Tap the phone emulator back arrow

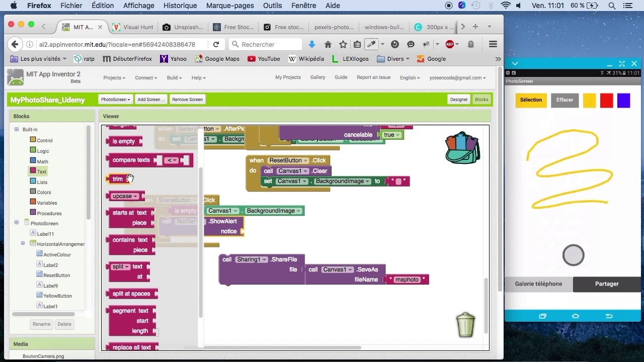[609, 316]
